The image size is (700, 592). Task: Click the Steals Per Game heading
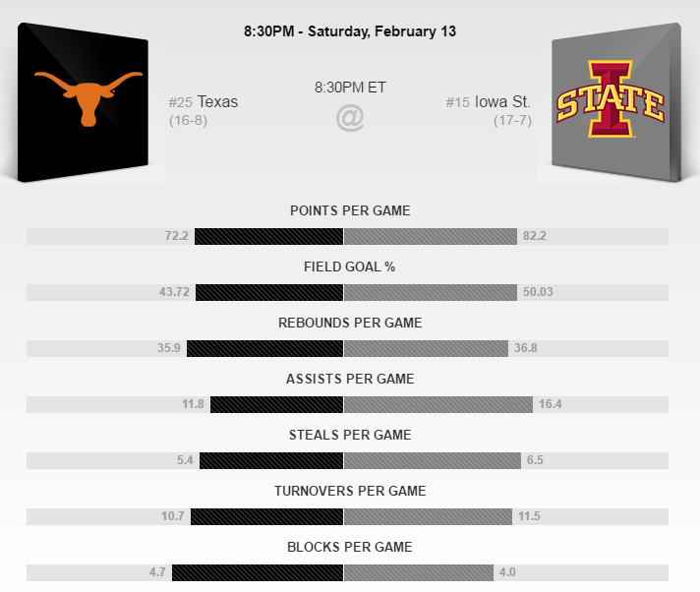350,435
